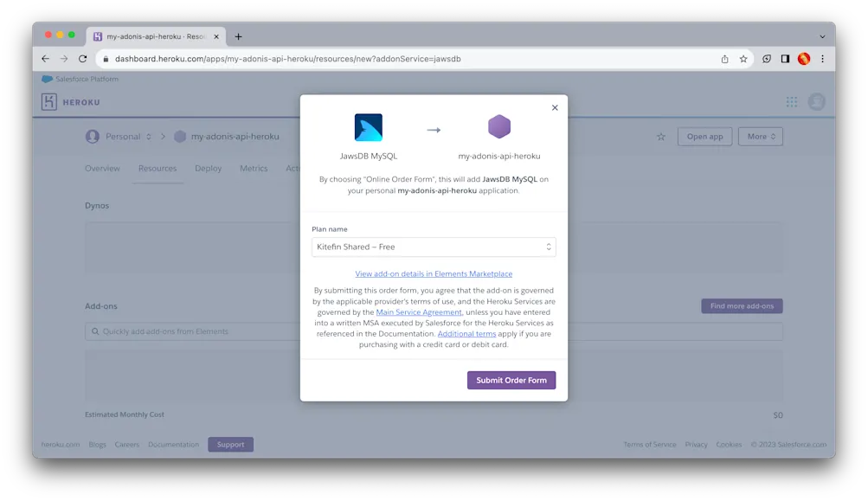
Task: Click Find more add-ons button
Action: 742,306
